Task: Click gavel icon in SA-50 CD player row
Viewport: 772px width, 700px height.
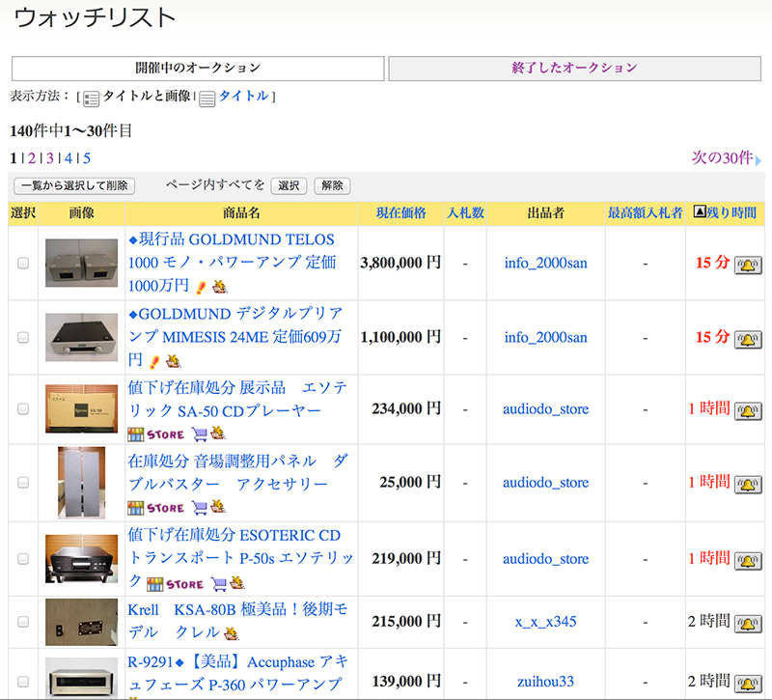Action: (218, 433)
